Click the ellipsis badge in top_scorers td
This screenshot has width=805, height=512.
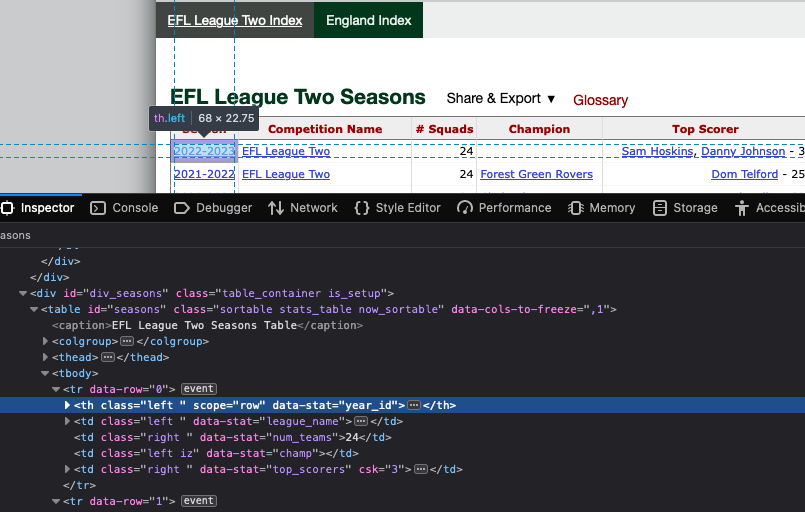pos(420,469)
